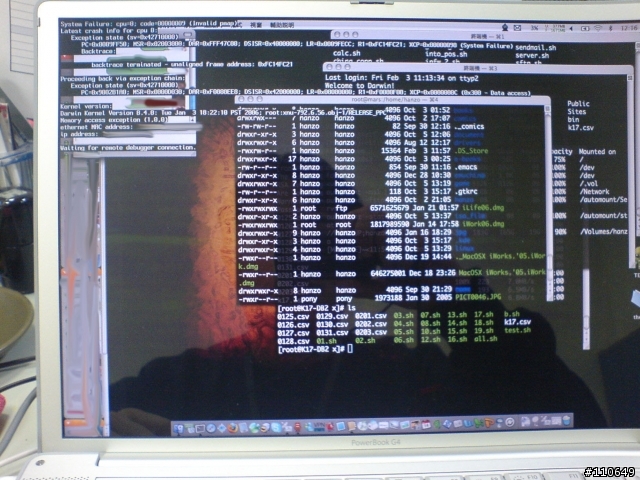Open Skype icon in the Dock
Image resolution: width=640 pixels, height=480 pixels.
[x=276, y=428]
